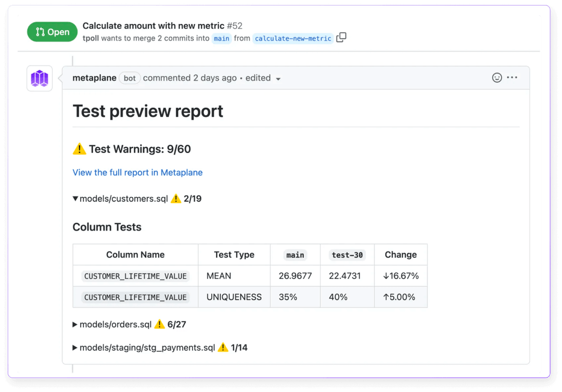Expand the models/orders.sql section

pos(74,324)
